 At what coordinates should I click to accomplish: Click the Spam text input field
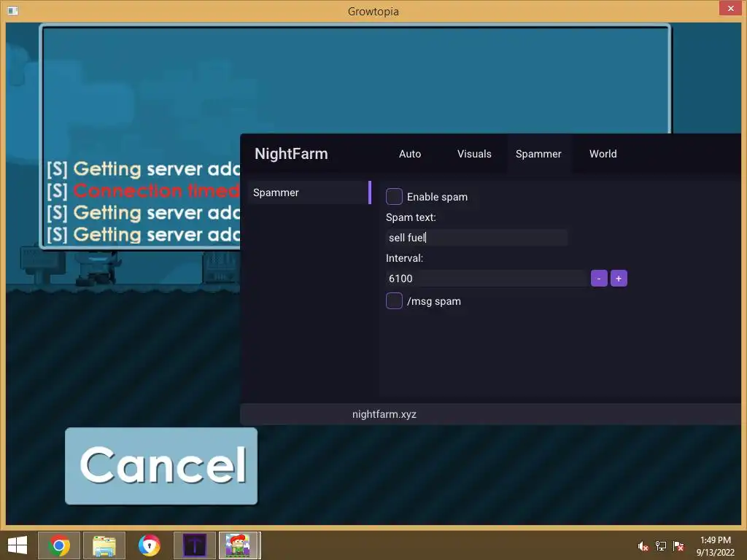tap(476, 238)
